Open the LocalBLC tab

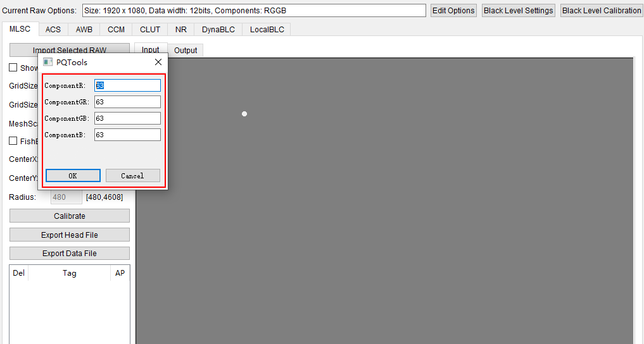(x=267, y=30)
